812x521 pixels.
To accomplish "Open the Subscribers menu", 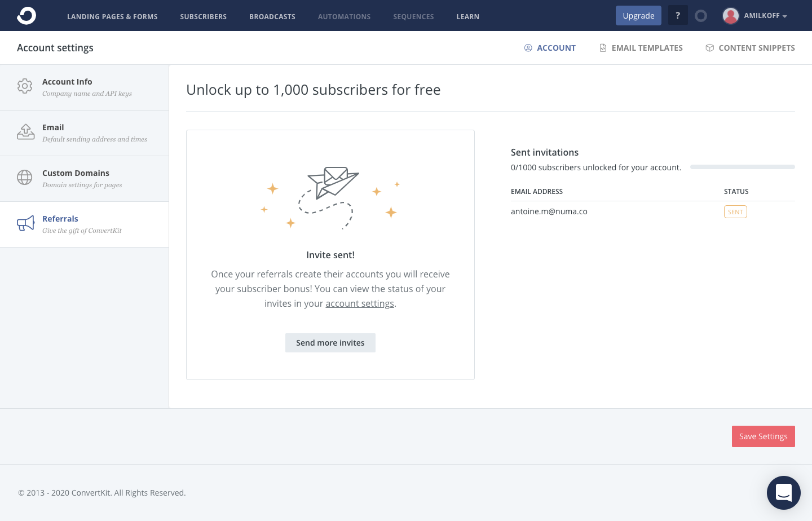I will (203, 16).
